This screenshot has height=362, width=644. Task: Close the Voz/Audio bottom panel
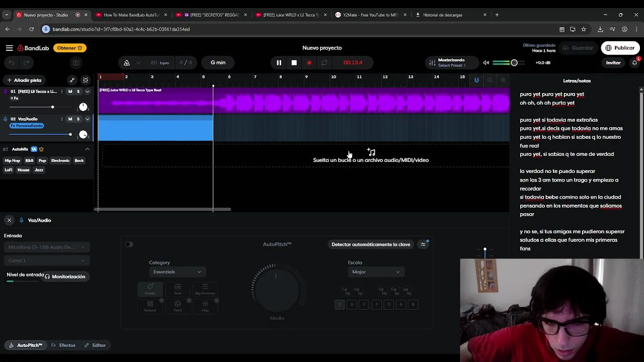(9, 220)
